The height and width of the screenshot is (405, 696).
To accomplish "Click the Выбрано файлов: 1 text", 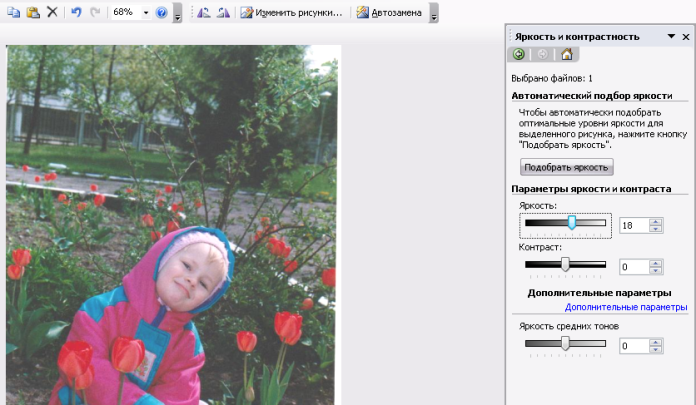I will 552,79.
